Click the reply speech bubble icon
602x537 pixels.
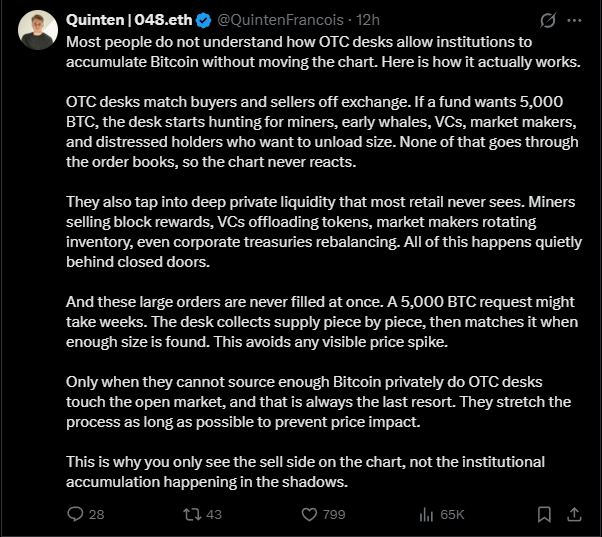coord(74,514)
